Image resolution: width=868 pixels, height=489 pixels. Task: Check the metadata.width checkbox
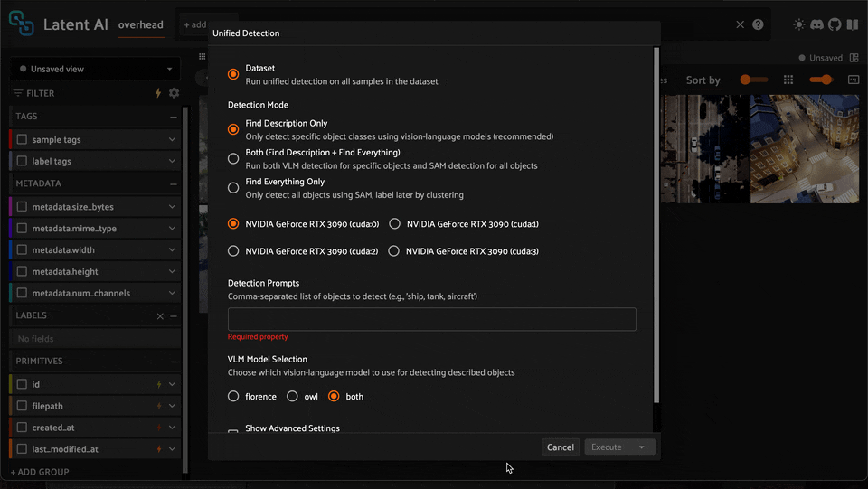click(22, 250)
